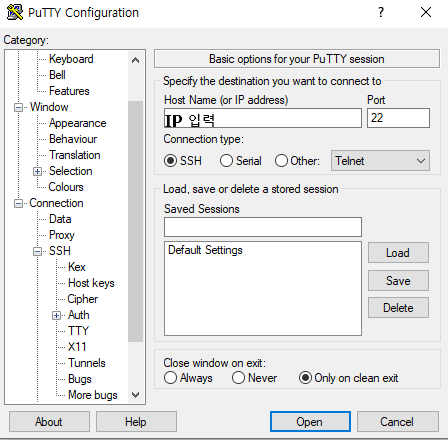Open the Appearance settings category
Viewport: 448px width, 440px height.
click(x=78, y=123)
